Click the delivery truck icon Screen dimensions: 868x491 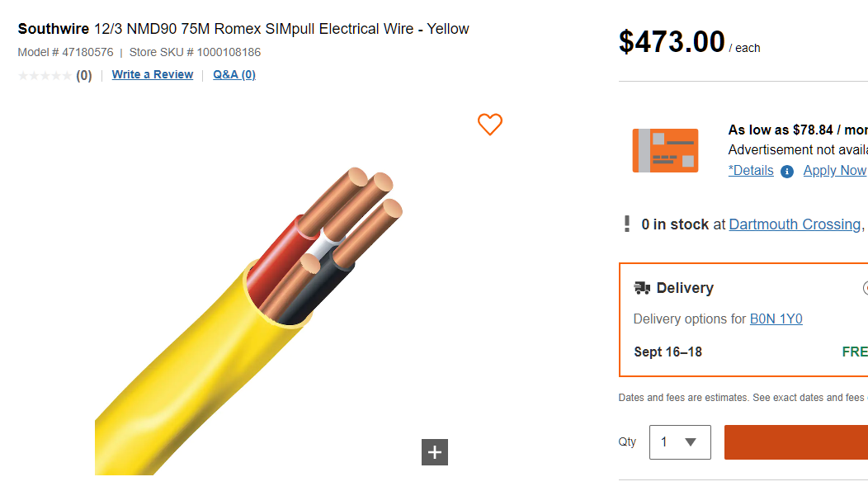642,288
